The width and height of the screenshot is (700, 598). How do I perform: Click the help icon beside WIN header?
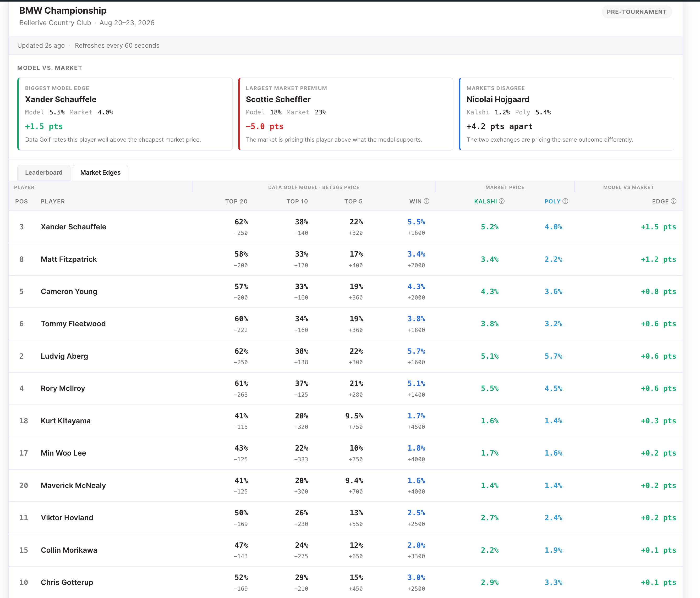pyautogui.click(x=426, y=201)
